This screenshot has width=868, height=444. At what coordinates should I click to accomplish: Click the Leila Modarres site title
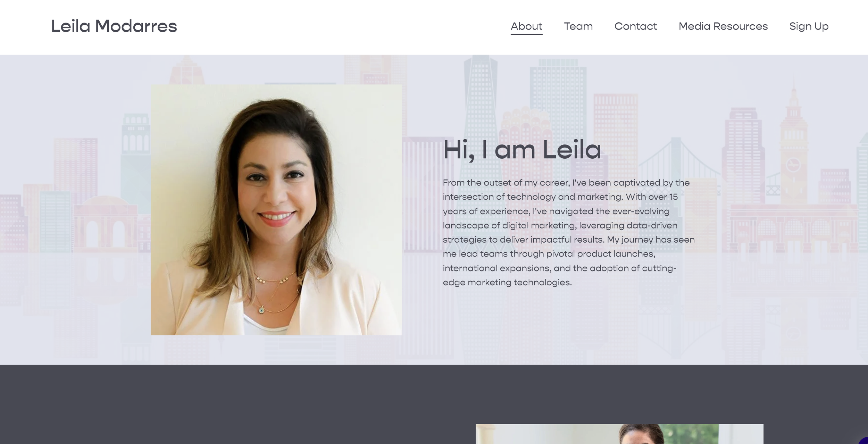coord(114,26)
